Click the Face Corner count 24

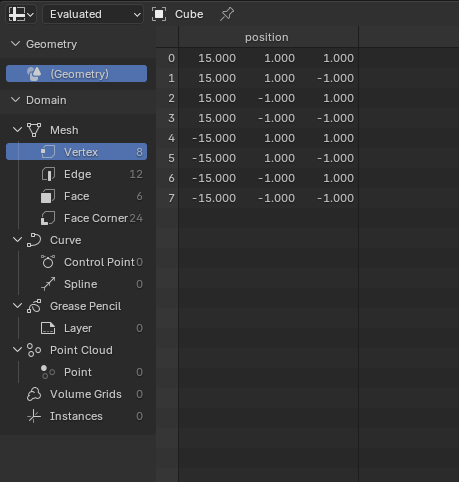coord(136,218)
